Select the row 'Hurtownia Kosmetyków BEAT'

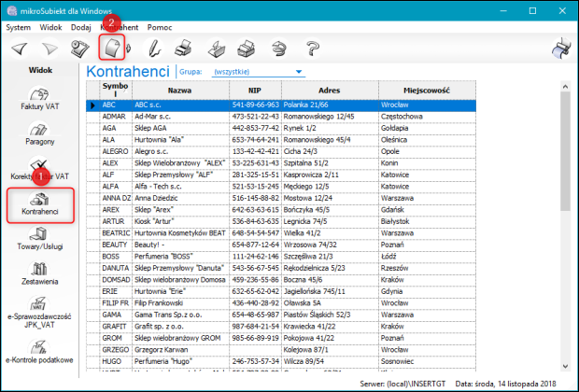click(281, 233)
